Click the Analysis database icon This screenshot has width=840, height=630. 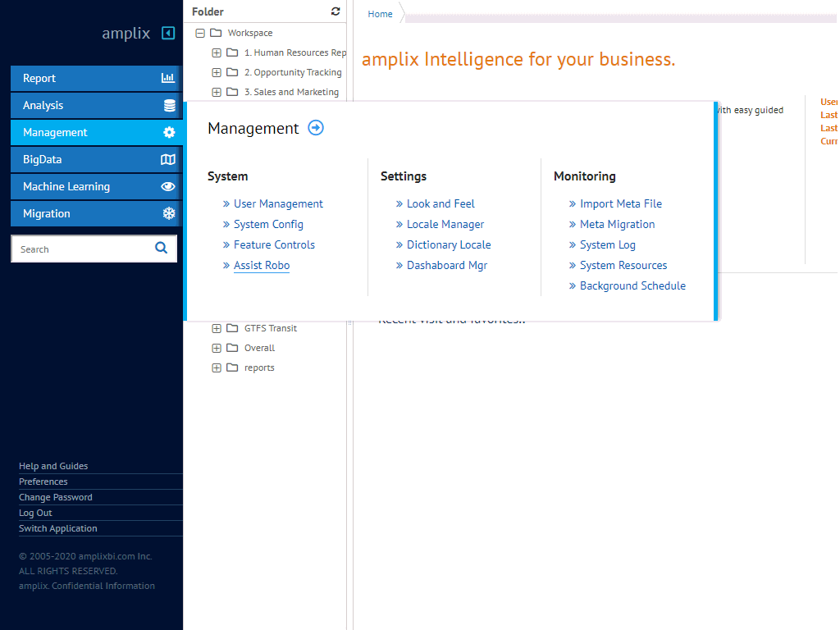pos(169,106)
